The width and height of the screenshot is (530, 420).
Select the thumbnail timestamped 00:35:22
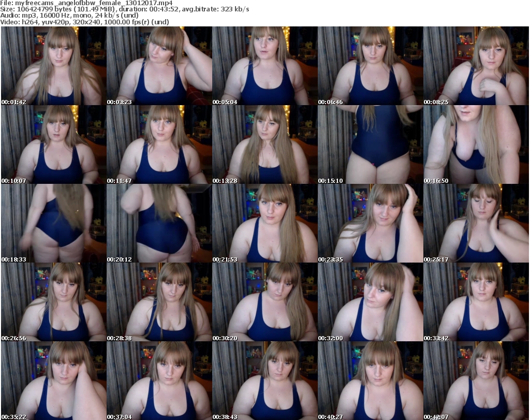click(x=53, y=381)
